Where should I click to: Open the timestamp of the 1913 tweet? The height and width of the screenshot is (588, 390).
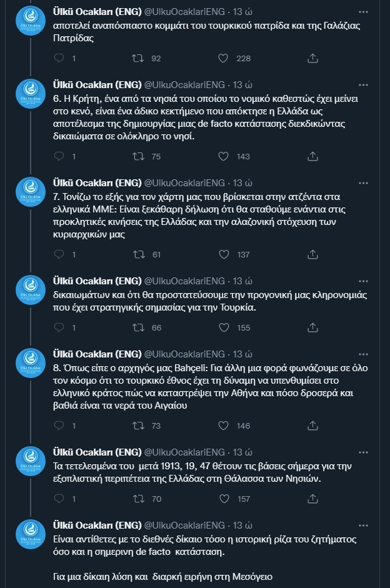coord(242,452)
